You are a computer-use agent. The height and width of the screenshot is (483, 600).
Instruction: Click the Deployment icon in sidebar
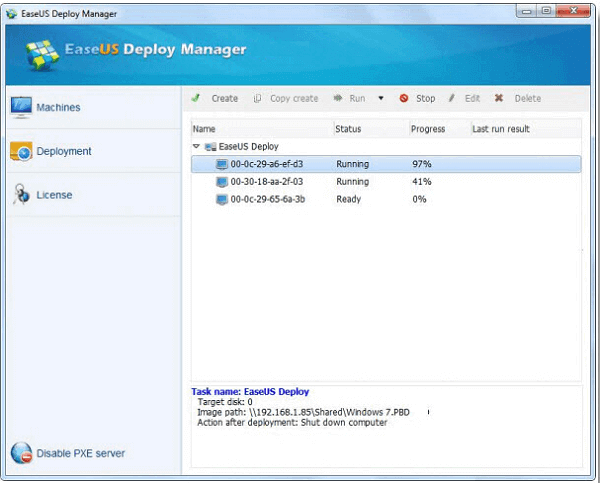pos(21,151)
